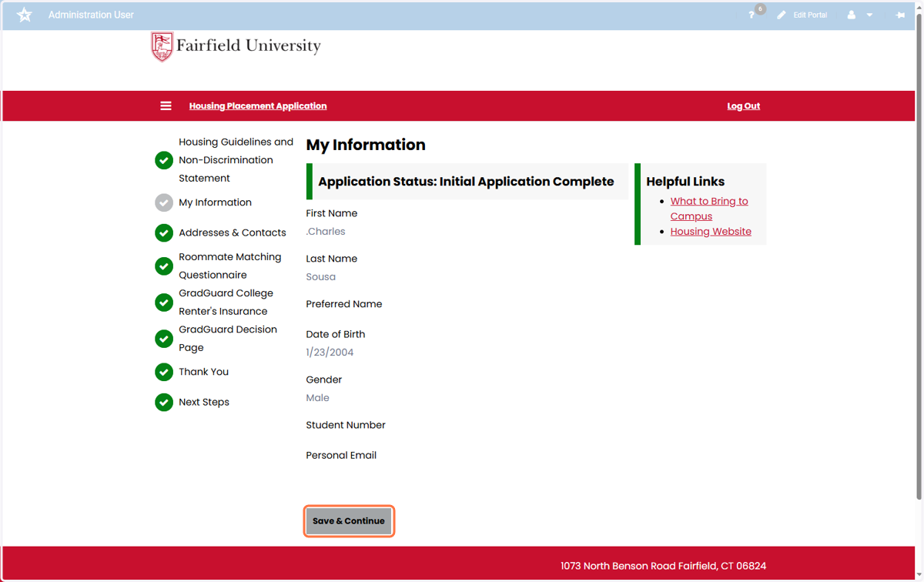Viewport: 924px width, 582px height.
Task: Click the footer address 1073 North Benson Road
Action: click(x=663, y=566)
